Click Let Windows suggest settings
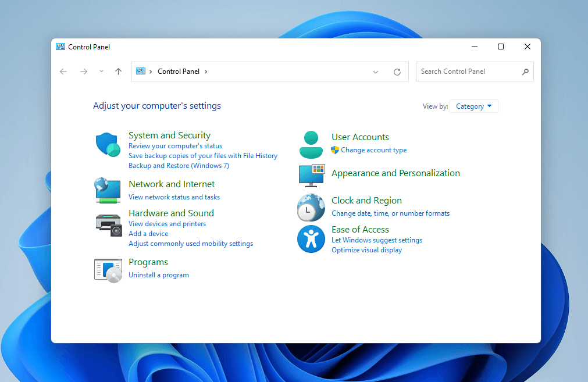 coord(377,240)
